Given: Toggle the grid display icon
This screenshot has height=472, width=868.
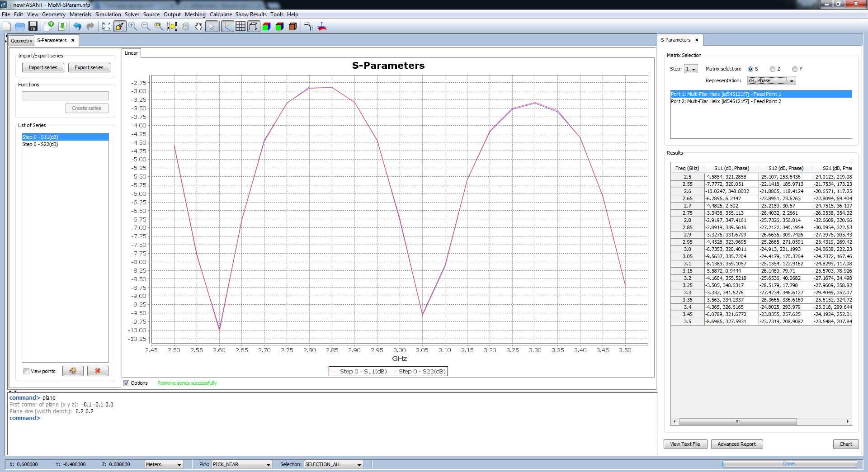Looking at the screenshot, I should click(241, 26).
